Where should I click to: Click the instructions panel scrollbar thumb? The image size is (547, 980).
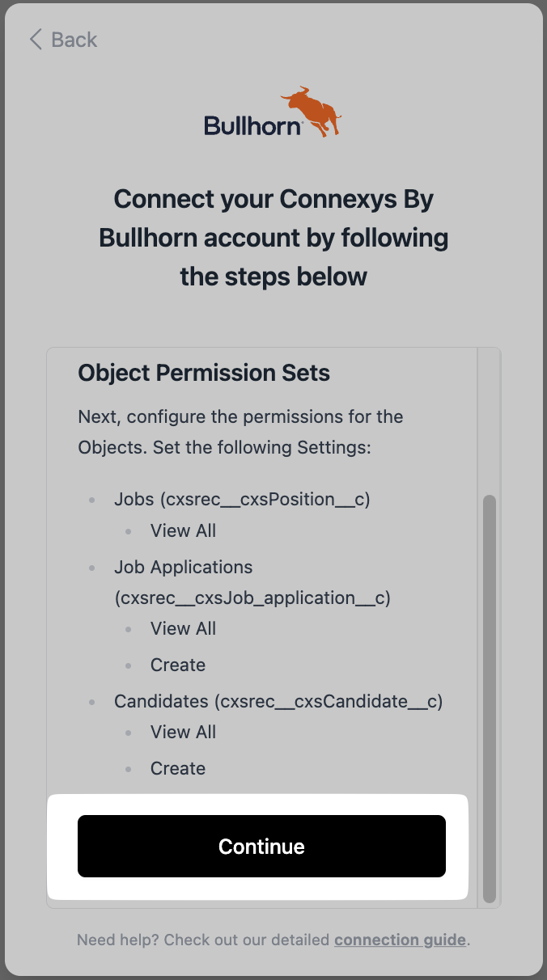click(x=489, y=699)
